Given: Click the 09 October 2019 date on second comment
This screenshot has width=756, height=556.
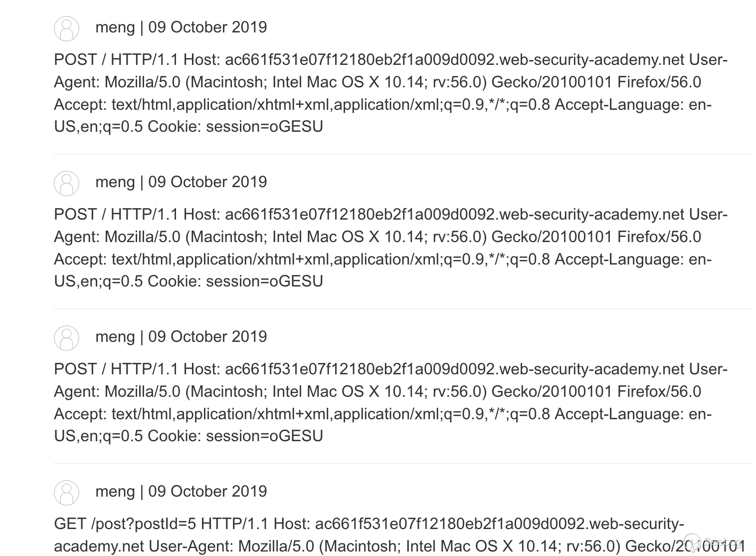Looking at the screenshot, I should click(x=207, y=182).
